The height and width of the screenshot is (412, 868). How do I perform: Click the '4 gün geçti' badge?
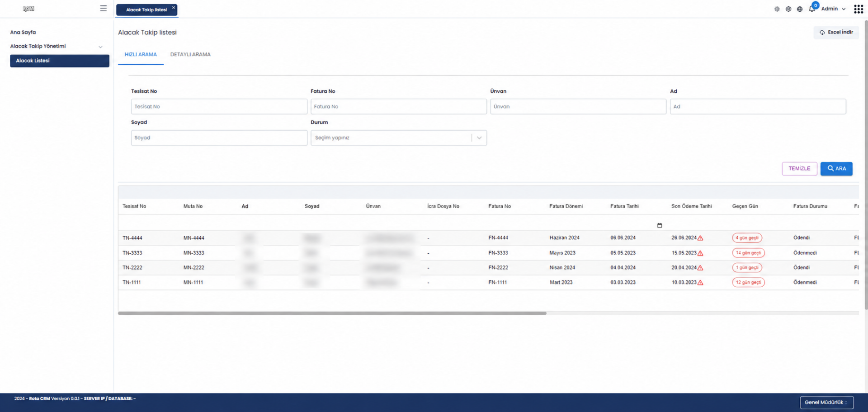point(747,238)
